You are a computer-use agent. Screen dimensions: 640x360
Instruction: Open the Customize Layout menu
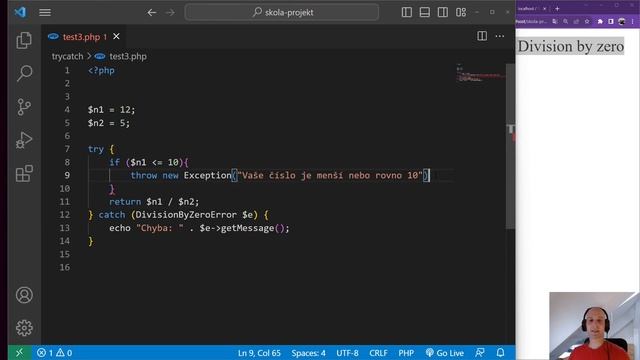click(461, 12)
